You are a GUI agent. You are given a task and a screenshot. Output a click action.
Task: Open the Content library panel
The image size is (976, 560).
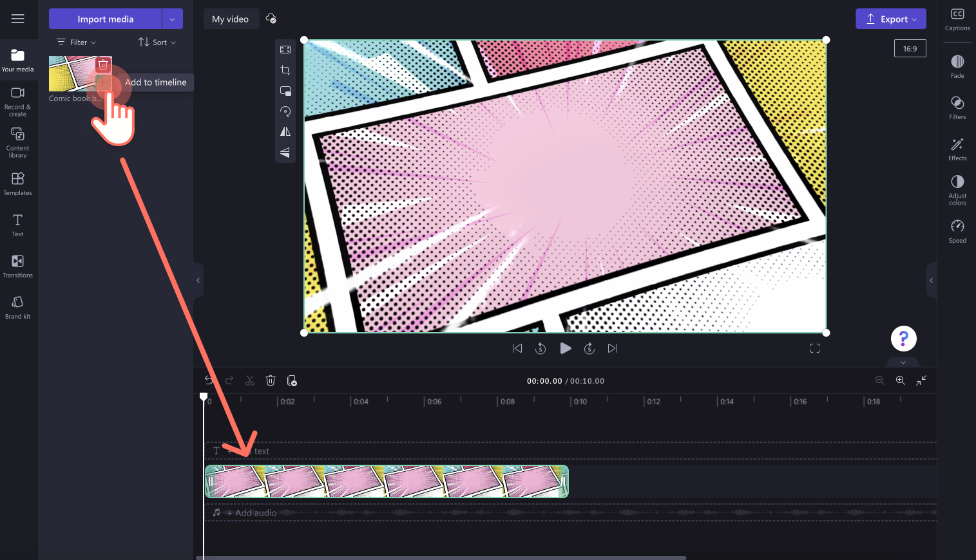[x=17, y=142]
